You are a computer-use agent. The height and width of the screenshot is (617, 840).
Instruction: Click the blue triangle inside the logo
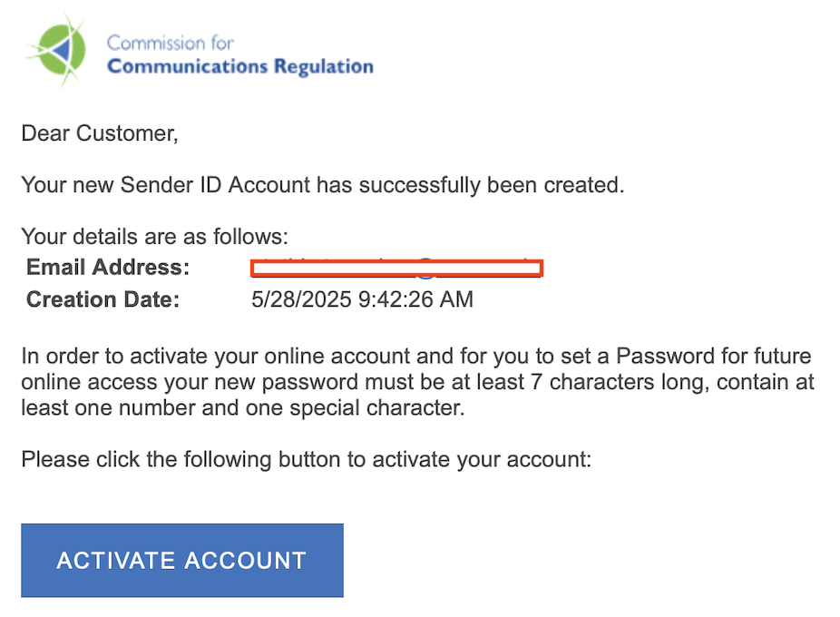click(x=62, y=49)
